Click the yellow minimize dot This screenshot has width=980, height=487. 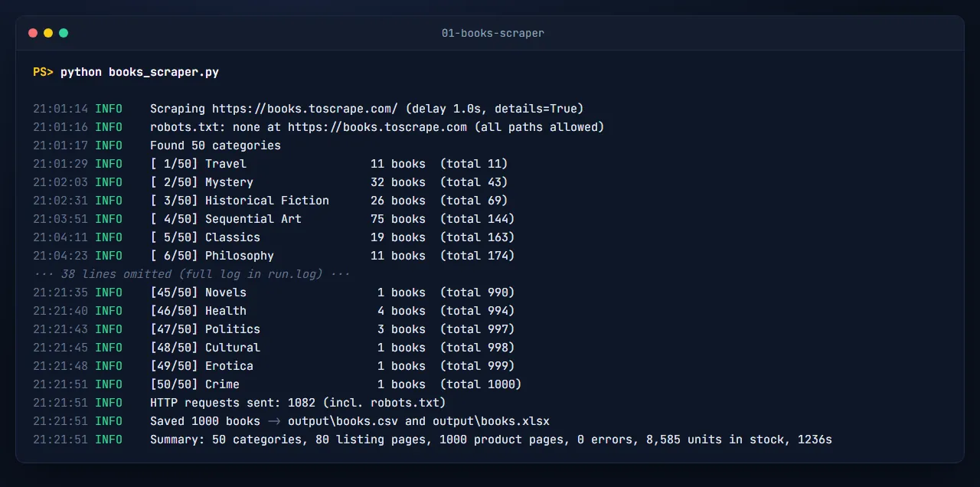(48, 33)
